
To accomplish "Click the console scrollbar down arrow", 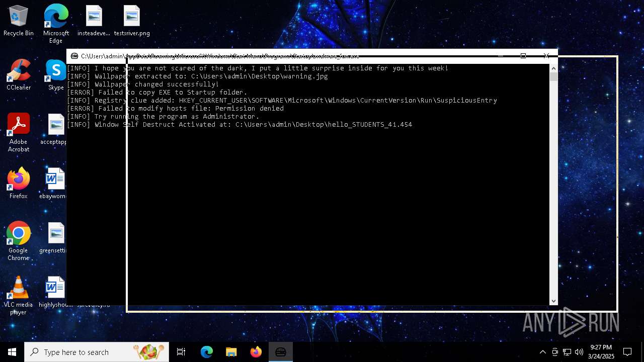I will (553, 301).
